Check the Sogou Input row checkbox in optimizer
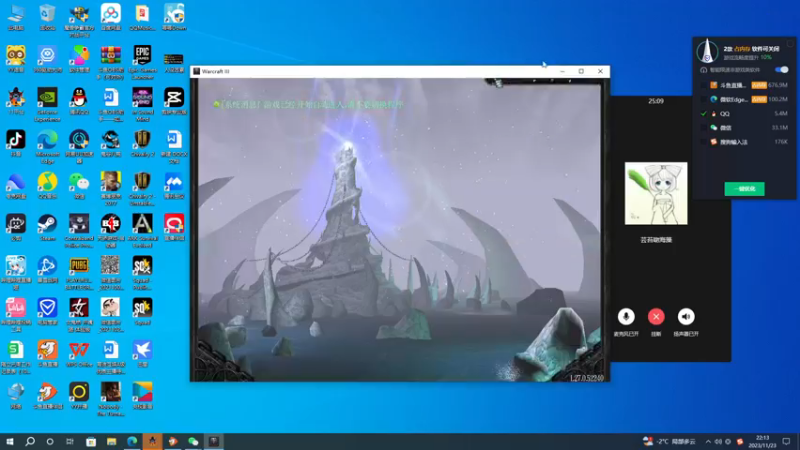This screenshot has height=450, width=800. (x=704, y=142)
